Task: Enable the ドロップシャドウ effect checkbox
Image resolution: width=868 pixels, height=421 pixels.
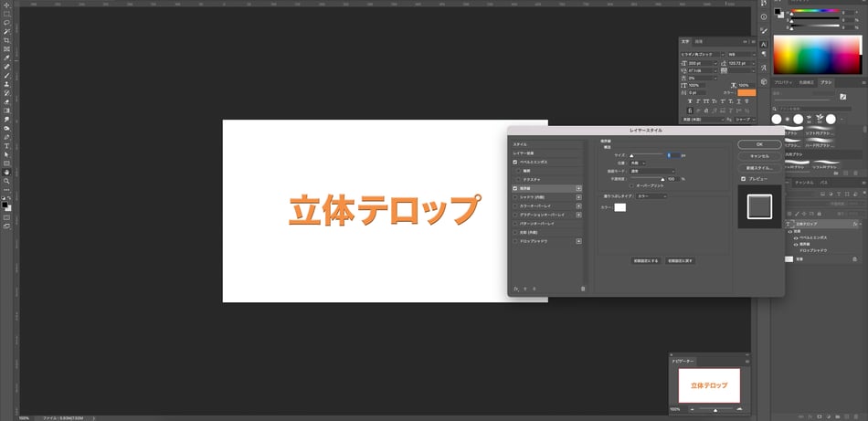Action: click(515, 241)
